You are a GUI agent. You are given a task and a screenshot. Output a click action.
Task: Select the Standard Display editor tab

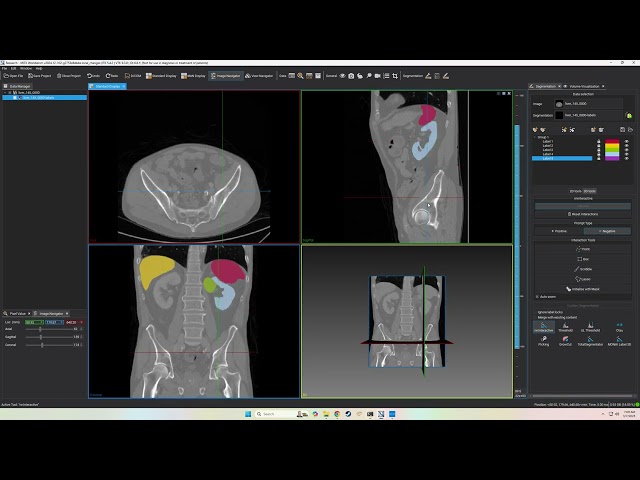(x=108, y=87)
